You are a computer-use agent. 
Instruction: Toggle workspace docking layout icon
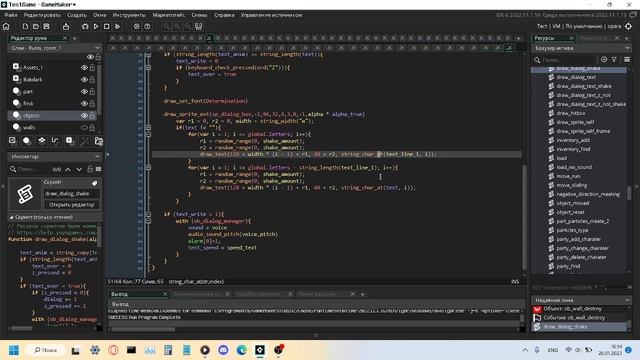tap(198, 27)
